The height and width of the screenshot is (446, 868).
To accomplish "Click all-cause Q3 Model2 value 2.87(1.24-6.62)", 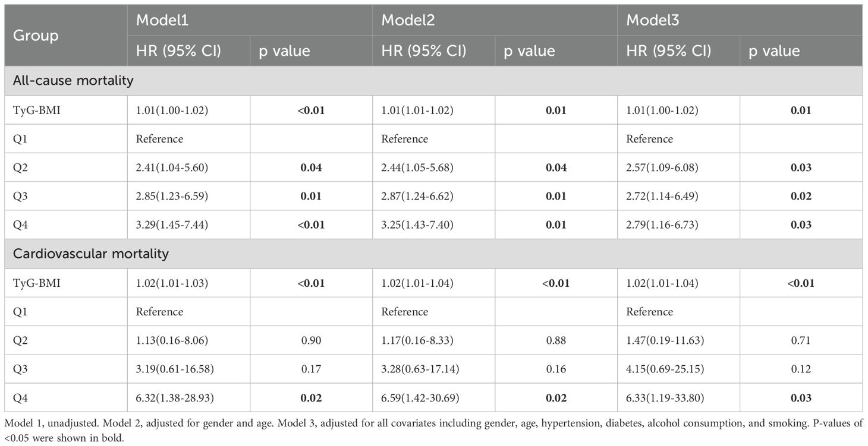I will tap(417, 197).
